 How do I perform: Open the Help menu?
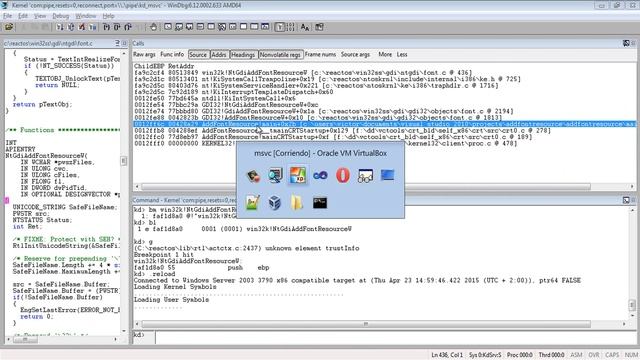click(x=109, y=16)
